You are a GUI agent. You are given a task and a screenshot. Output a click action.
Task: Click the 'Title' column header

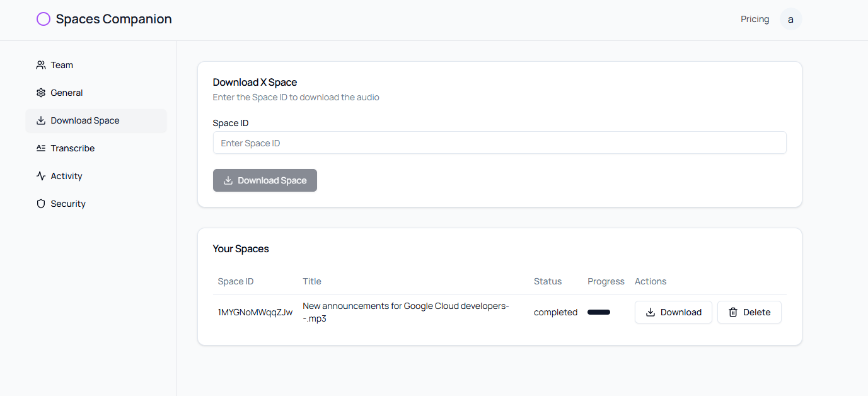(312, 281)
